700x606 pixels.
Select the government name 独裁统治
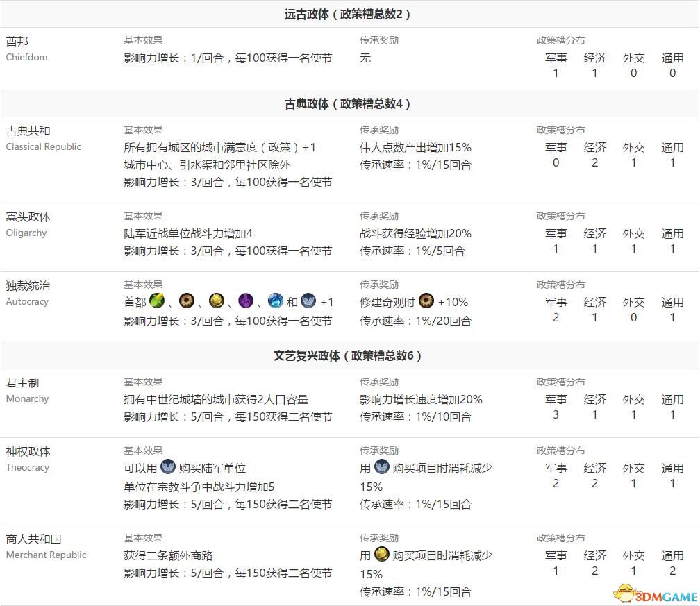[28, 286]
